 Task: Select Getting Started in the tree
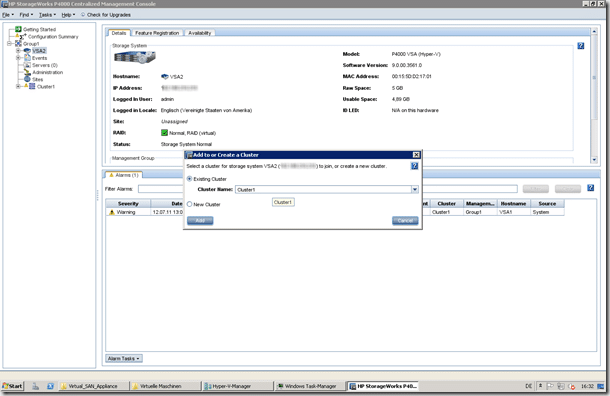tap(39, 30)
